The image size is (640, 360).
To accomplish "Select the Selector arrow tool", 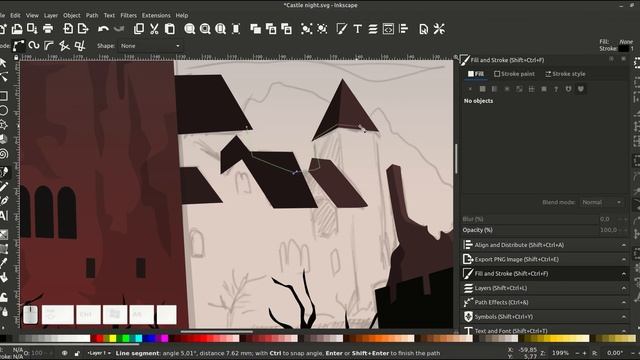I will coord(3,63).
